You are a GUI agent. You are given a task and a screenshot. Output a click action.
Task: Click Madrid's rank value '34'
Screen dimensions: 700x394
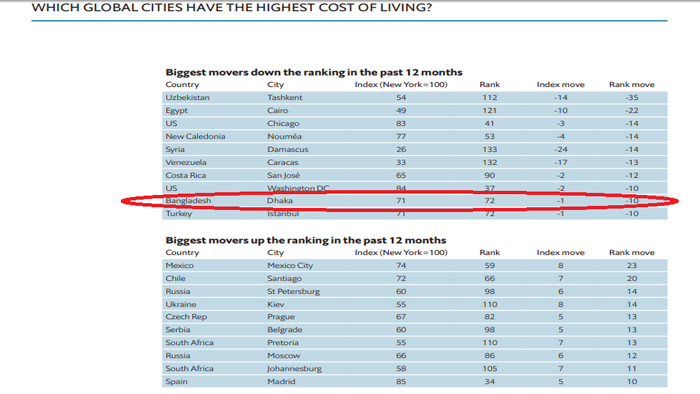(x=490, y=382)
